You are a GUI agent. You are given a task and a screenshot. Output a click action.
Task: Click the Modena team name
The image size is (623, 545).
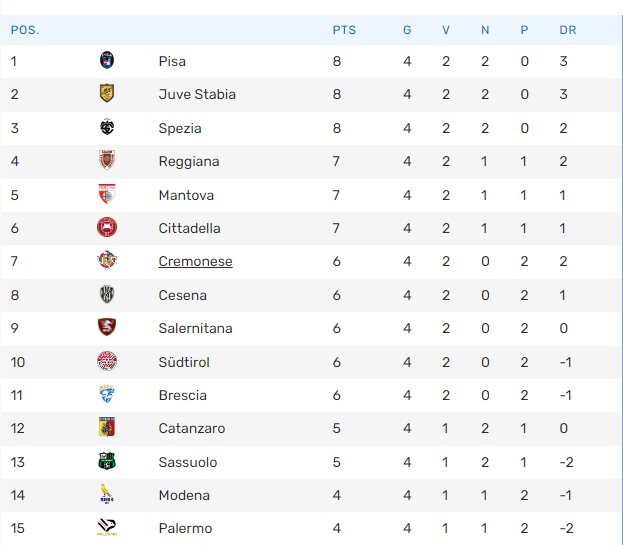[184, 495]
